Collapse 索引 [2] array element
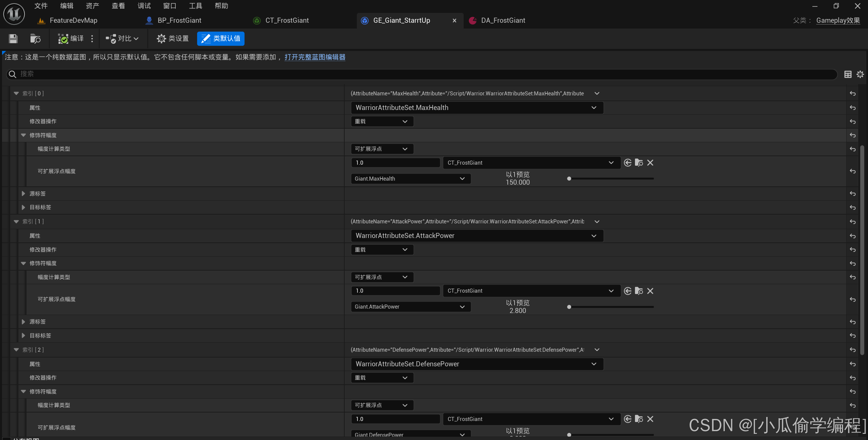The height and width of the screenshot is (440, 868). 16,350
